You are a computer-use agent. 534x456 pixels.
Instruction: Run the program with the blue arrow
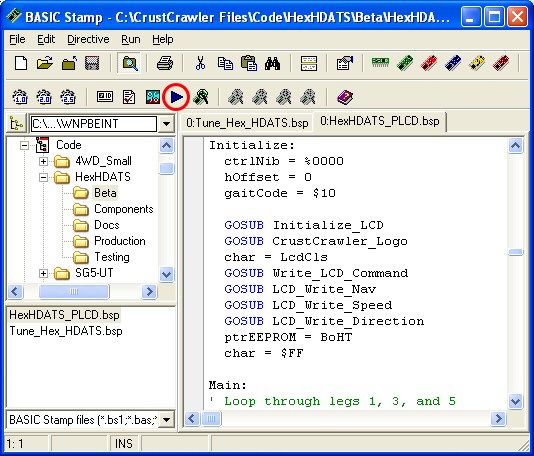[x=176, y=97]
